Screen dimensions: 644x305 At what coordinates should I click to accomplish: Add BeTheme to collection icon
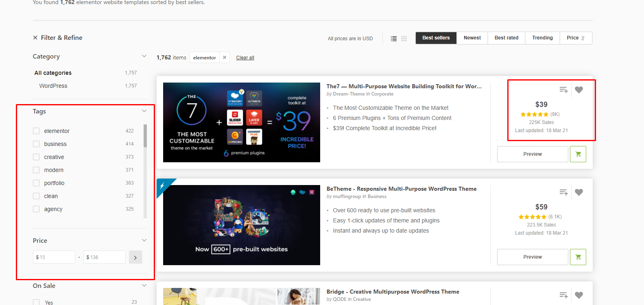563,192
